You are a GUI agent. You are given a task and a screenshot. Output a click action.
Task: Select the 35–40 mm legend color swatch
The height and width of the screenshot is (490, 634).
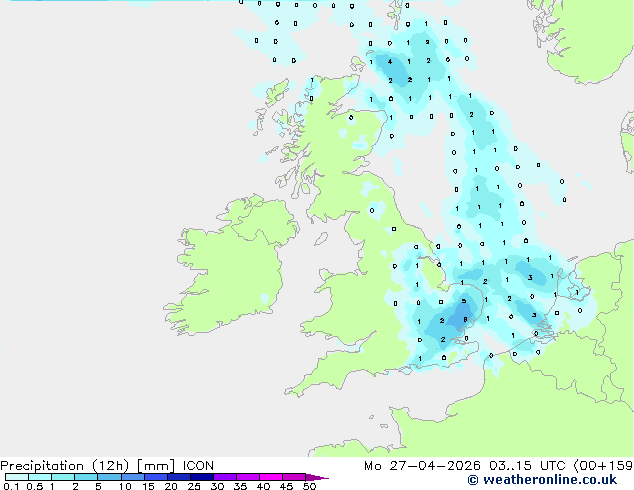click(x=248, y=477)
